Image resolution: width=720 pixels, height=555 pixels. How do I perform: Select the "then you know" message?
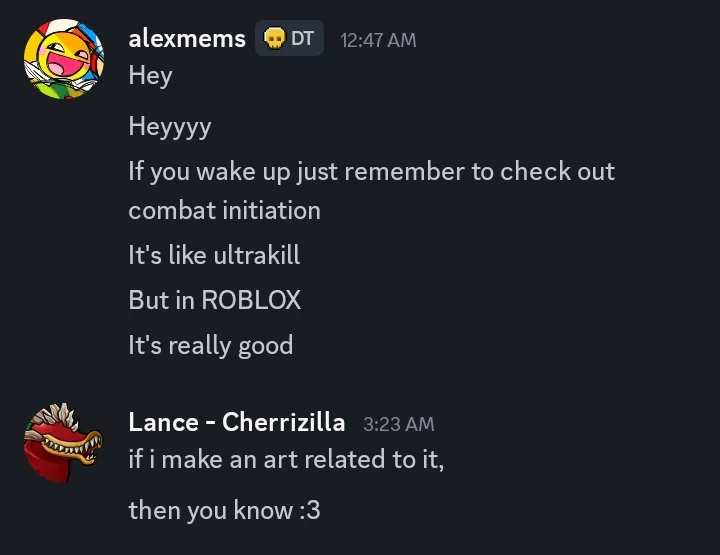pyautogui.click(x=225, y=510)
